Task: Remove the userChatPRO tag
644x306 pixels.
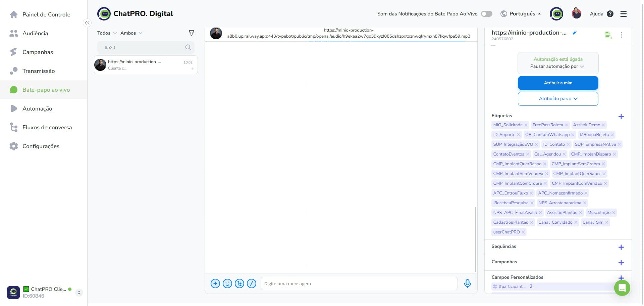Action: click(x=523, y=232)
